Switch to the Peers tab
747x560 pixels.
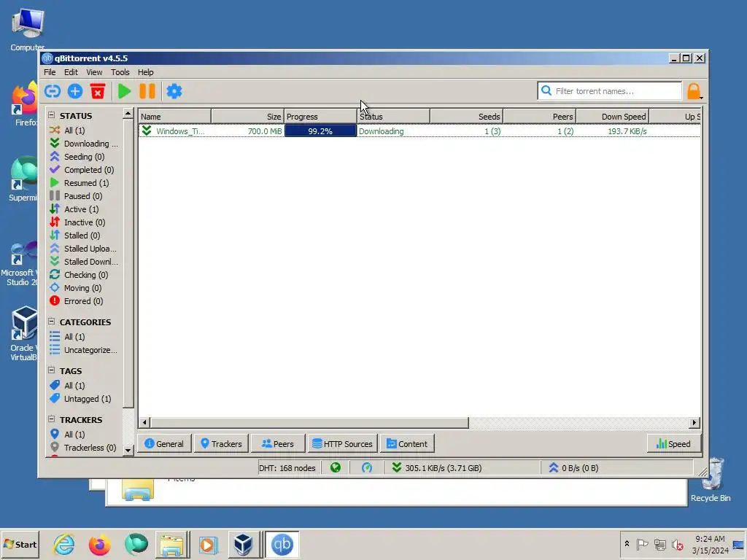point(278,443)
